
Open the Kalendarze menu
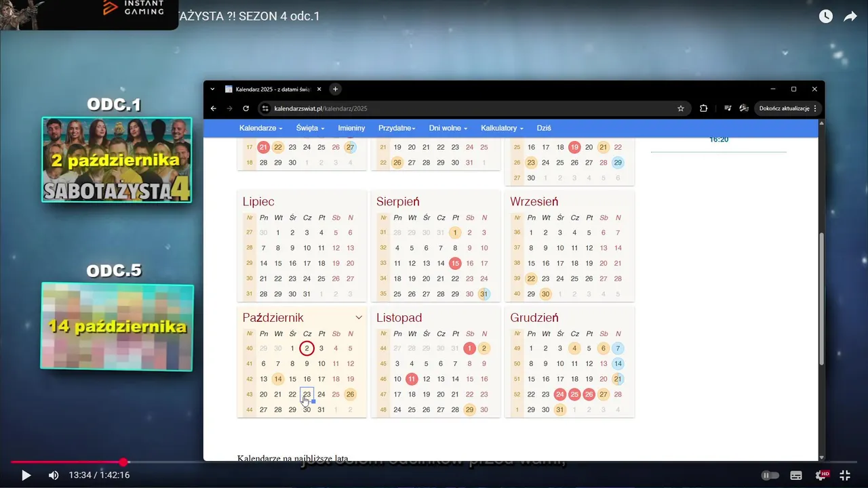260,128
